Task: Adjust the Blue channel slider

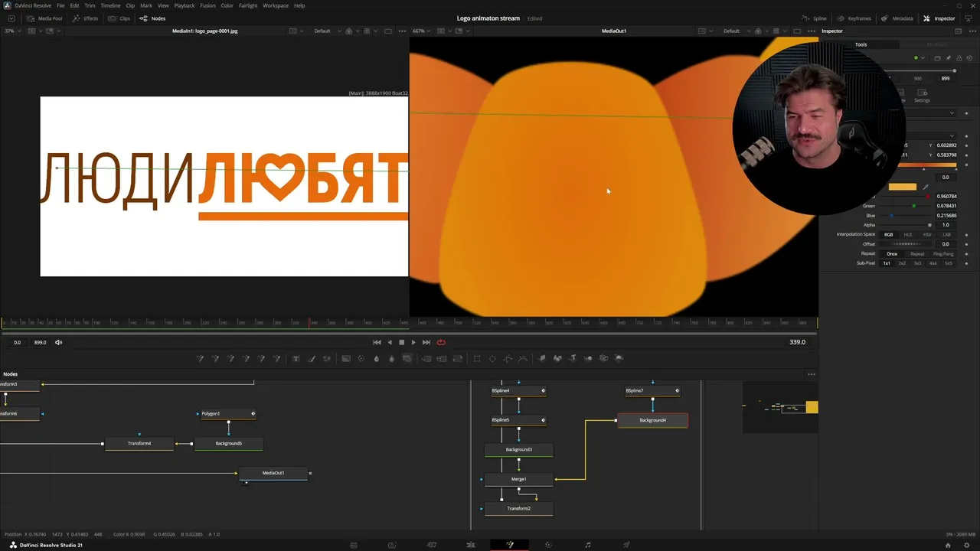Action: (905, 216)
